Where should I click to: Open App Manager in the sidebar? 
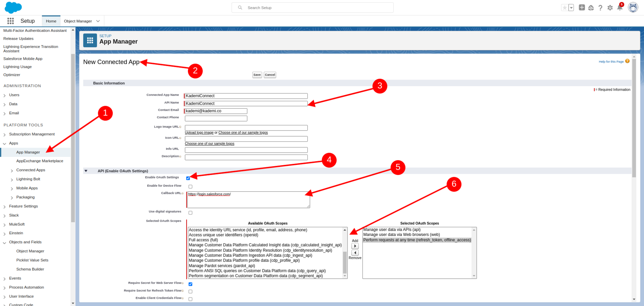28,152
